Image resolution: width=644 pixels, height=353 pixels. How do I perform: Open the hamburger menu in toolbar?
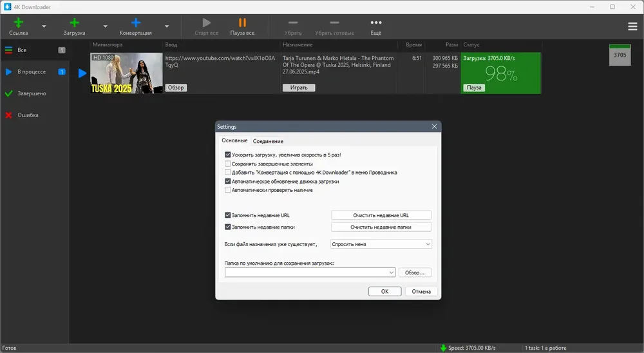[632, 26]
